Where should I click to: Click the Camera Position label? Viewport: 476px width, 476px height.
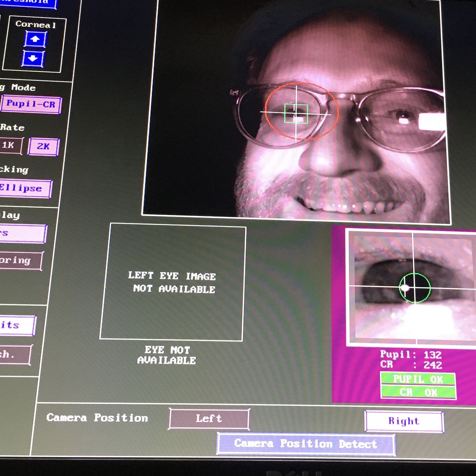click(x=97, y=418)
